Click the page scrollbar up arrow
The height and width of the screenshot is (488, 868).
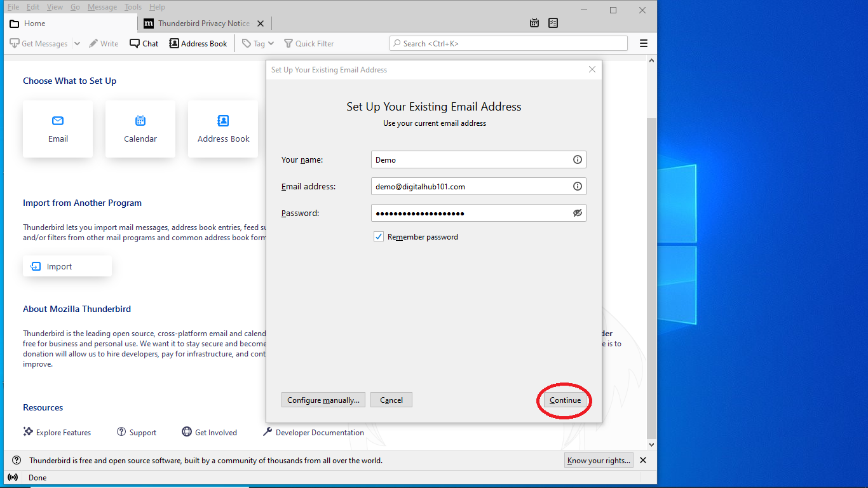(651, 60)
